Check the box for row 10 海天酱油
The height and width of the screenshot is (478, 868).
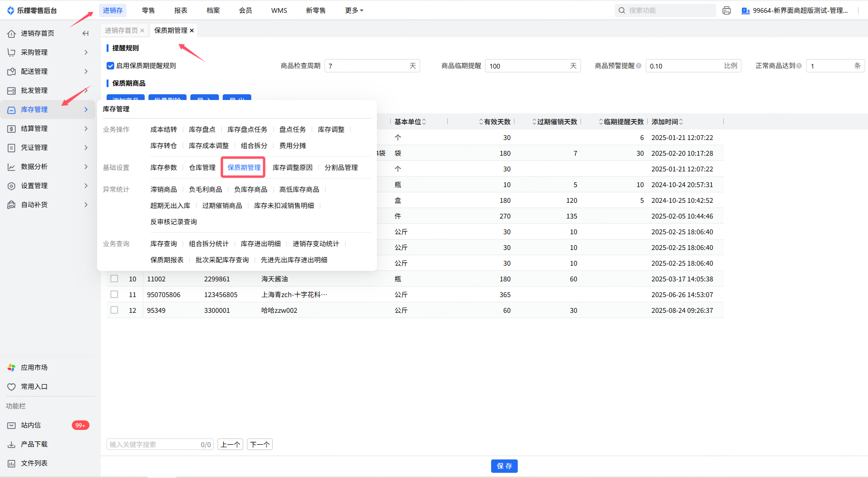(x=114, y=279)
